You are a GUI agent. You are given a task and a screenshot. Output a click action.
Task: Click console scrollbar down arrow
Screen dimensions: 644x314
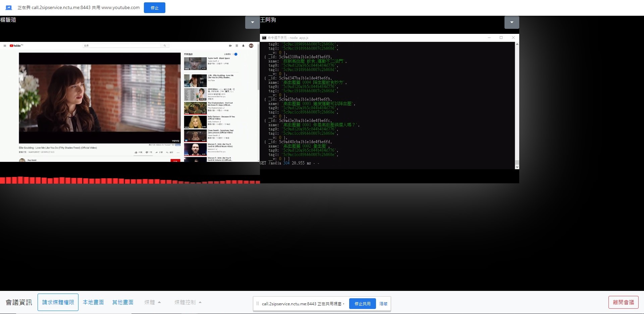click(x=517, y=167)
